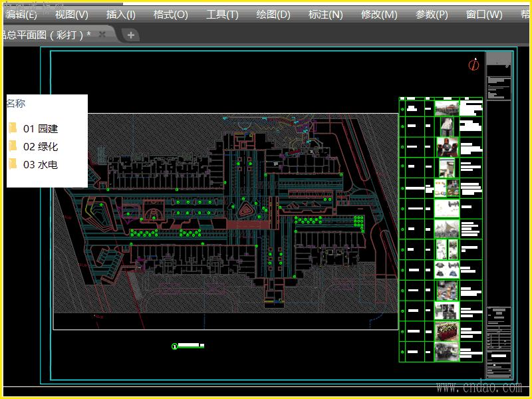The height and width of the screenshot is (399, 532).
Task: Open the 绘图(D) draw menu
Action: [x=273, y=15]
